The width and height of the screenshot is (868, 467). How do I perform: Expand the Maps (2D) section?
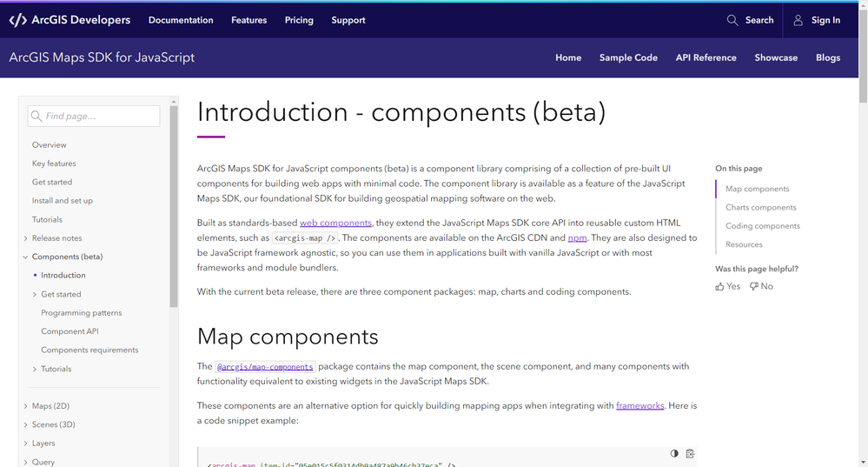pyautogui.click(x=26, y=406)
